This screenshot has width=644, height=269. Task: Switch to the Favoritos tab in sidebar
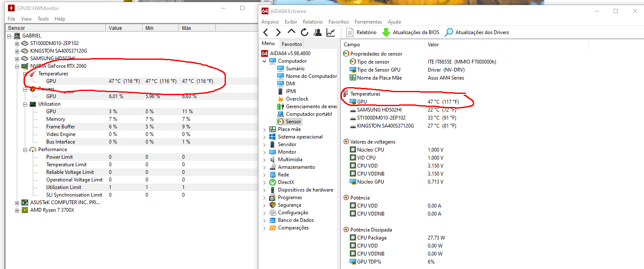(292, 44)
